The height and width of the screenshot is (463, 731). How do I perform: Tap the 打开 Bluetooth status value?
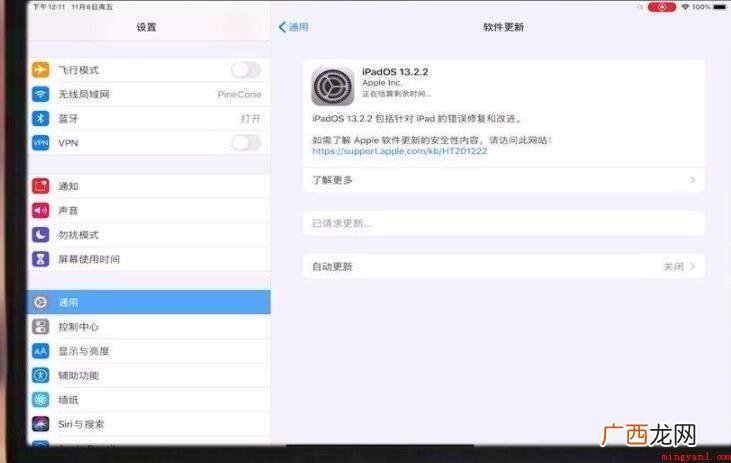tap(251, 118)
